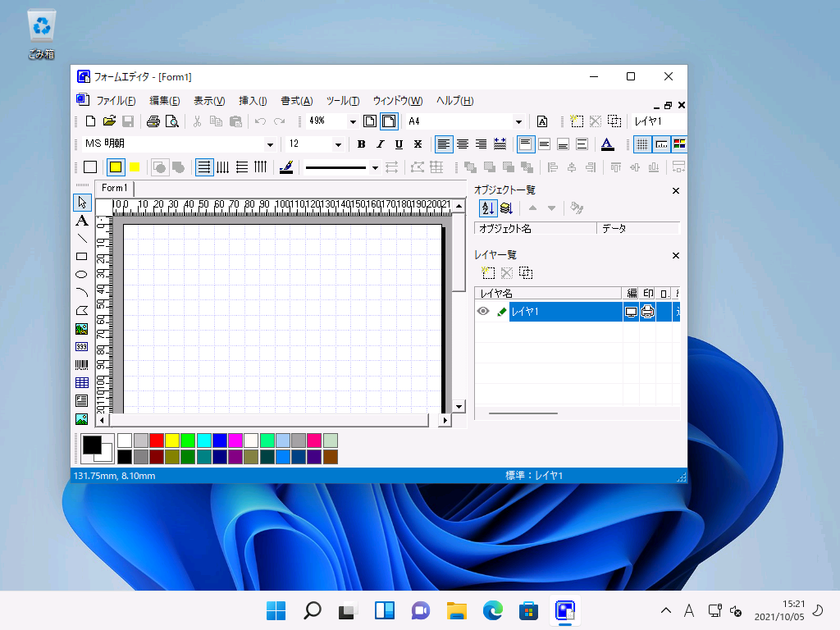Open the ファイル(F) menu
The width and height of the screenshot is (840, 630).
[x=116, y=101]
